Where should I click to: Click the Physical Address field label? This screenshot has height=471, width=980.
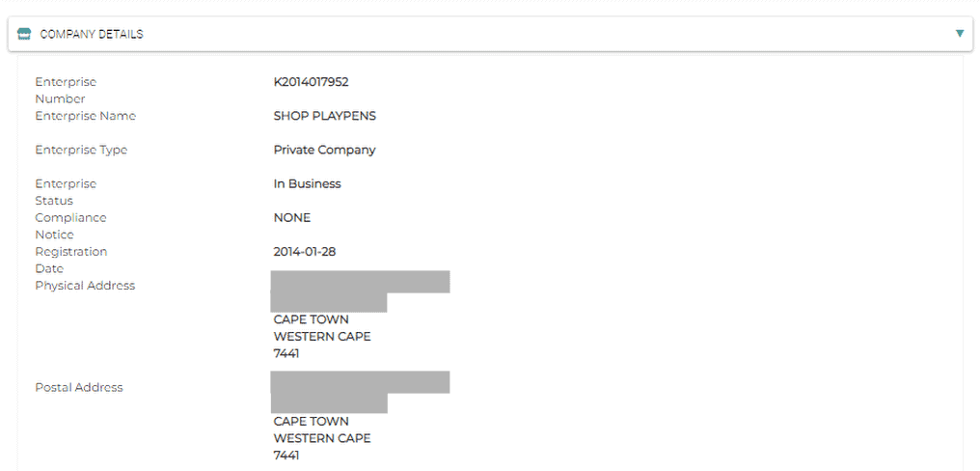tap(85, 285)
